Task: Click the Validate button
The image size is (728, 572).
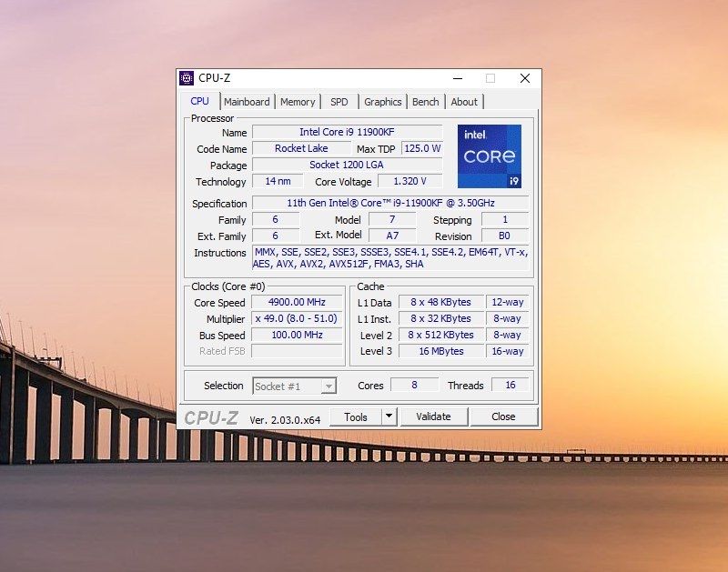Action: [434, 416]
